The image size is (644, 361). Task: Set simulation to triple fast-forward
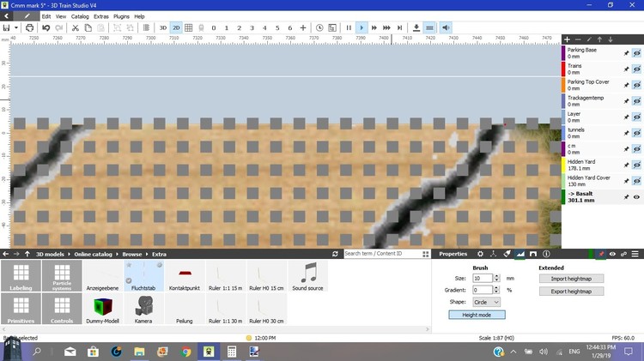[386, 28]
